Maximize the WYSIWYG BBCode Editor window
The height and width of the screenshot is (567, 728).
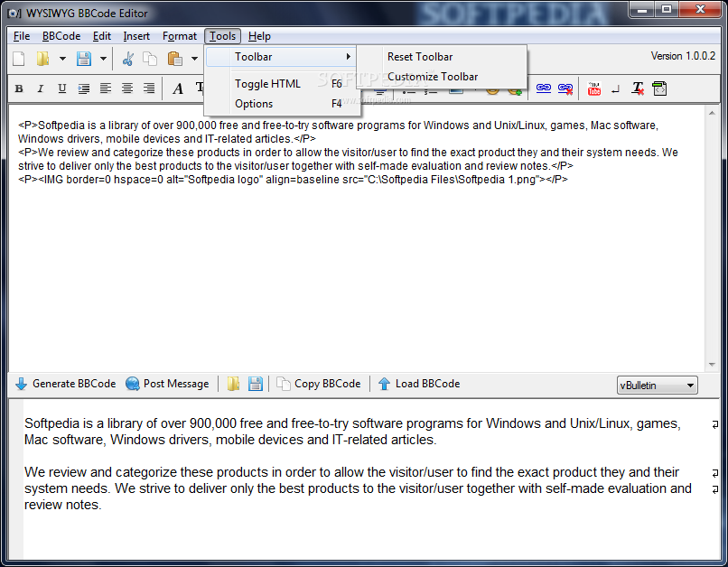click(x=667, y=9)
